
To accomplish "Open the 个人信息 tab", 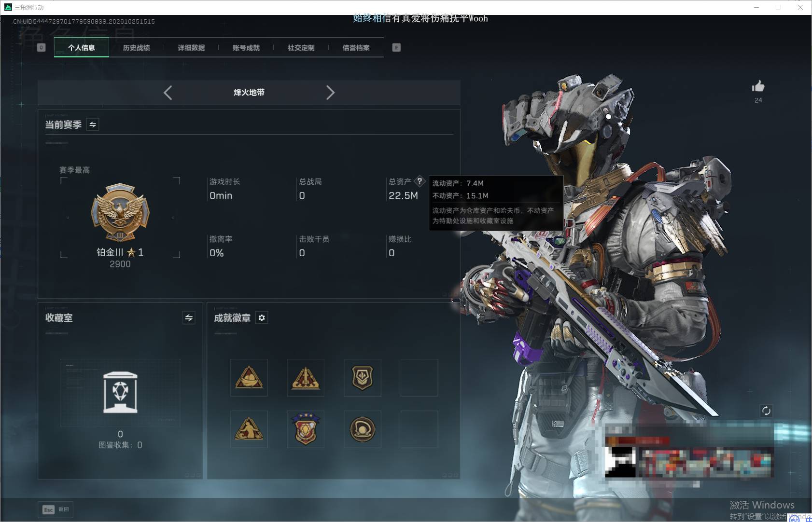I will (x=82, y=47).
